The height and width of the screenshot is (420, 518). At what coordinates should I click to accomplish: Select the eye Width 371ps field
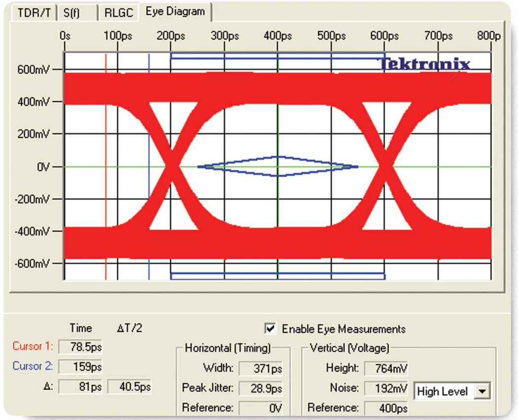(261, 368)
